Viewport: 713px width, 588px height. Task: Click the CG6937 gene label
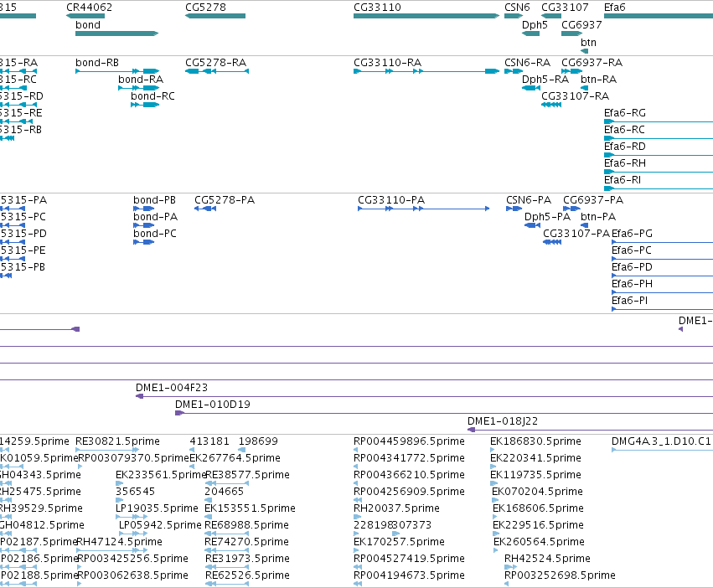(x=581, y=24)
